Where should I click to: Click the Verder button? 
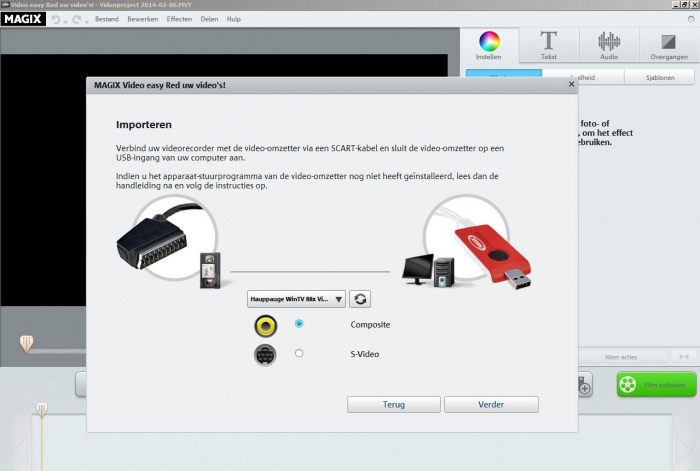coord(491,404)
